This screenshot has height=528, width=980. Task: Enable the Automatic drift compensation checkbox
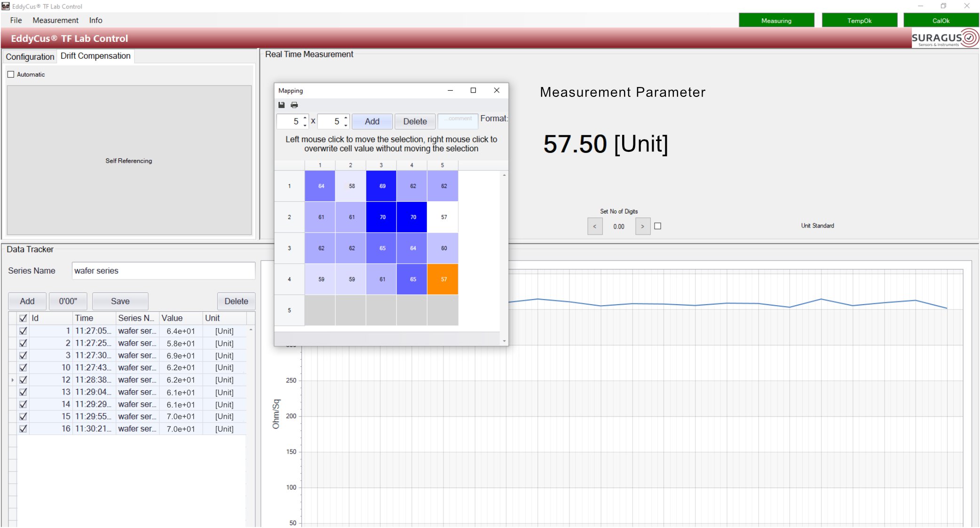(x=12, y=73)
